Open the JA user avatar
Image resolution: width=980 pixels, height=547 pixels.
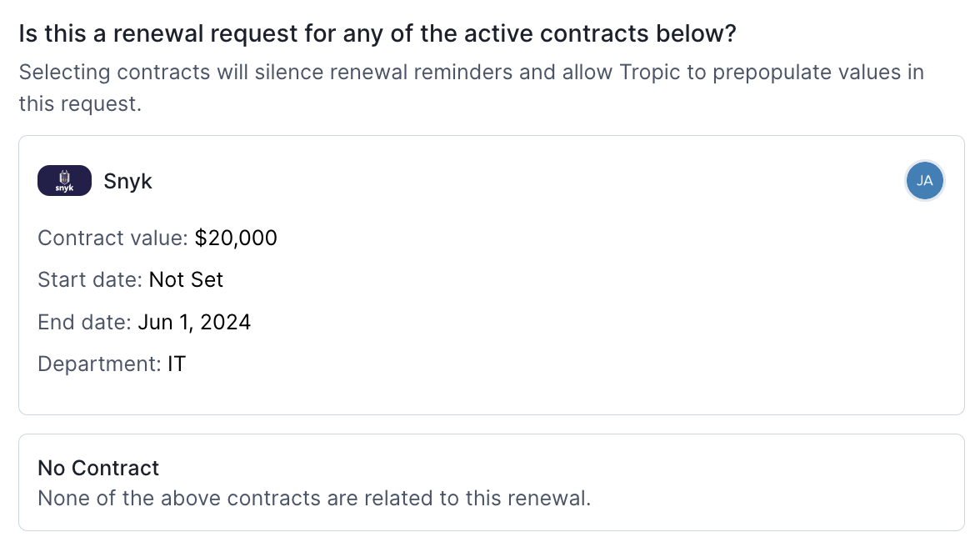coord(924,181)
